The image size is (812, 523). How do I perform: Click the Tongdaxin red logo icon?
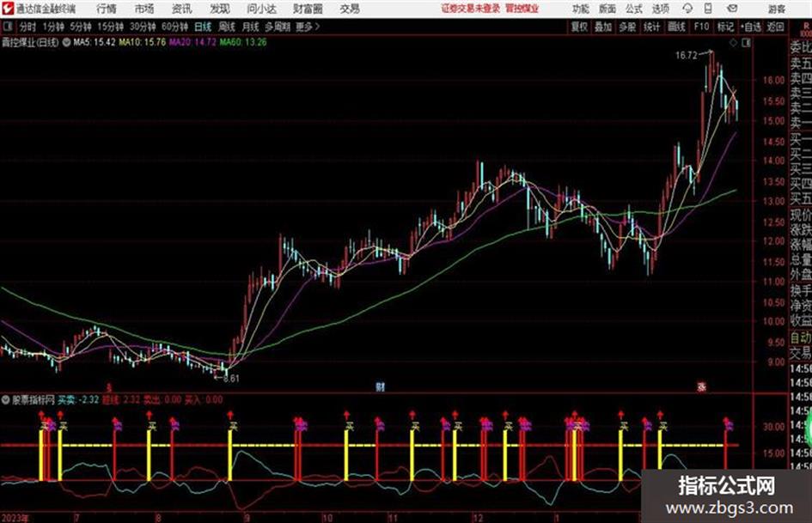(x=7, y=9)
